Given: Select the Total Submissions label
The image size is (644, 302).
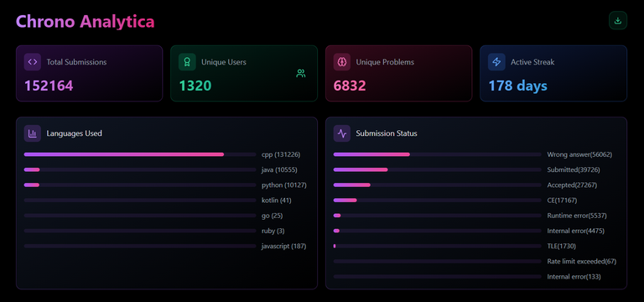Looking at the screenshot, I should point(76,62).
